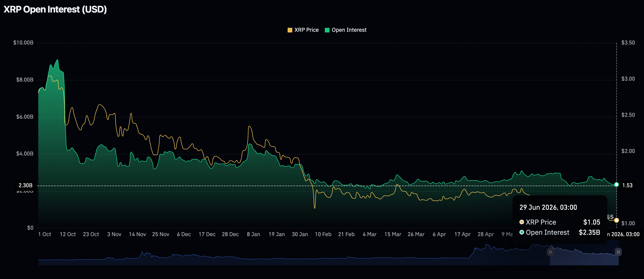The image size is (644, 279).
Task: Click the '6 Dec' date label
Action: coord(184,234)
